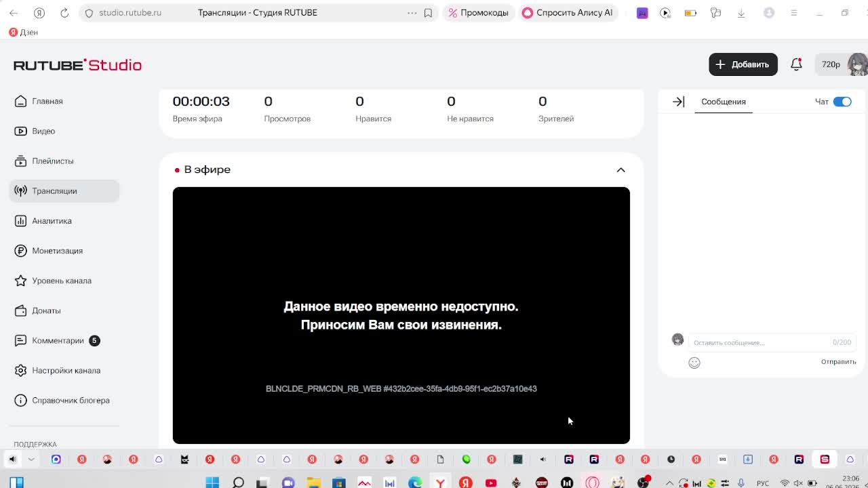The width and height of the screenshot is (868, 488).
Task: Click the chat user avatar
Action: (677, 340)
